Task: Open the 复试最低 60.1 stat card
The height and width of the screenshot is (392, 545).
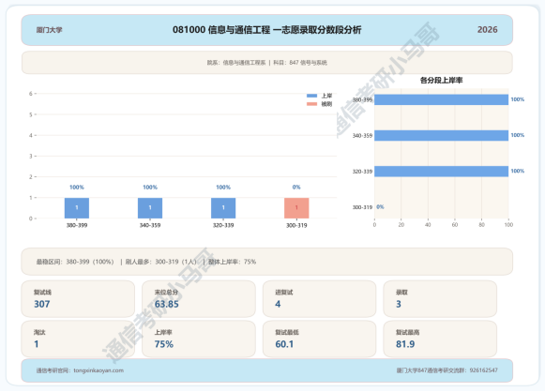Action: tap(320, 339)
